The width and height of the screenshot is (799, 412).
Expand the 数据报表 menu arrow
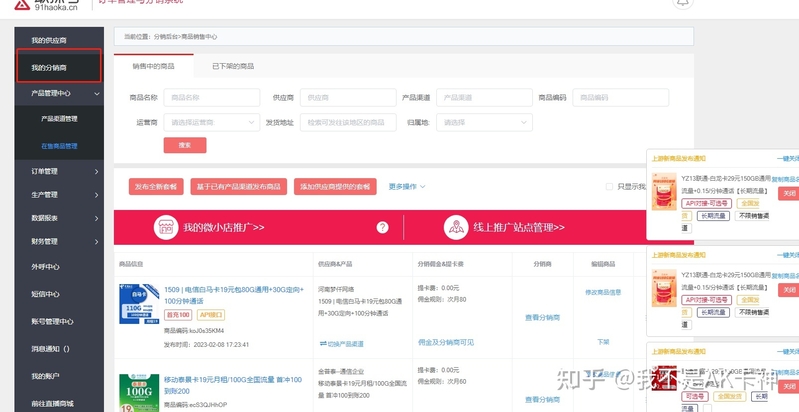[97, 218]
